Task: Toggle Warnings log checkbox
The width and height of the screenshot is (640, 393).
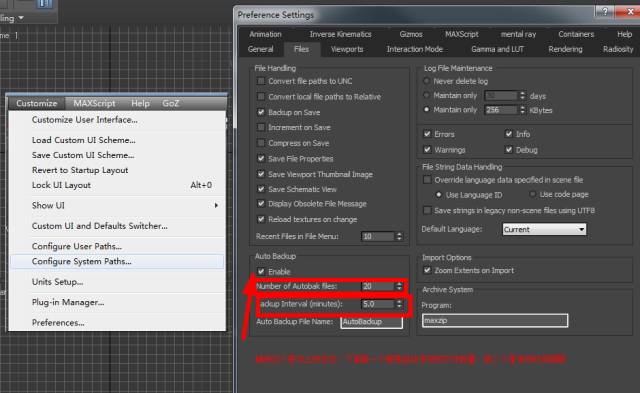Action: point(427,150)
